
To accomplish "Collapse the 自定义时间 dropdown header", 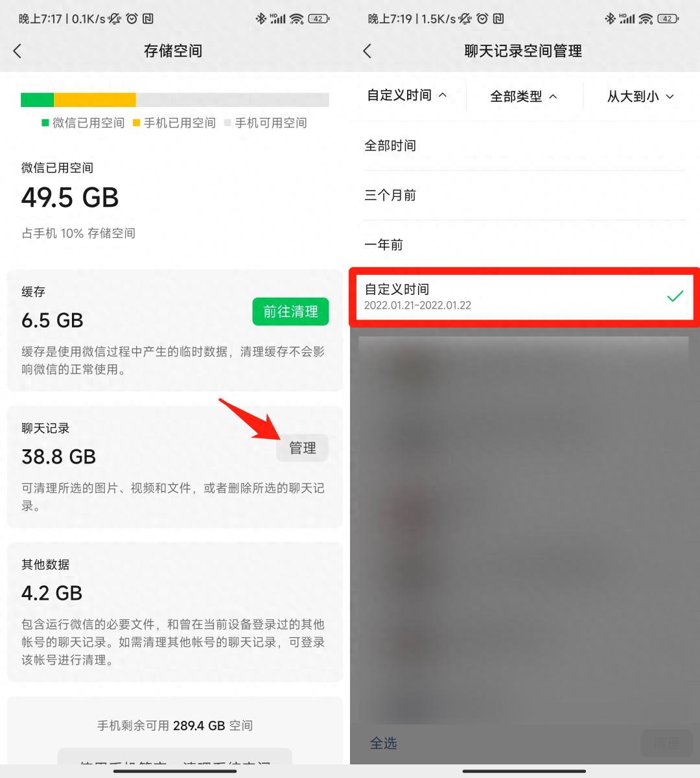I will click(407, 95).
